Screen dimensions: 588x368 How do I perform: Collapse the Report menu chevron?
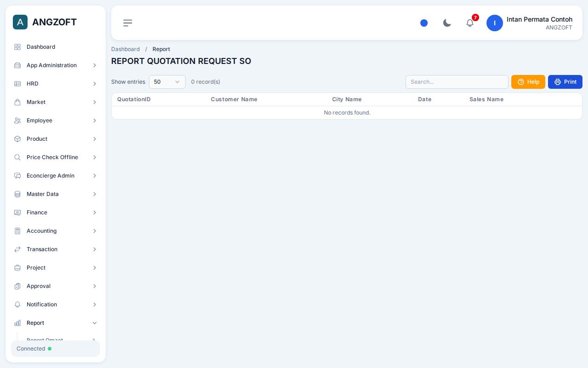click(95, 323)
